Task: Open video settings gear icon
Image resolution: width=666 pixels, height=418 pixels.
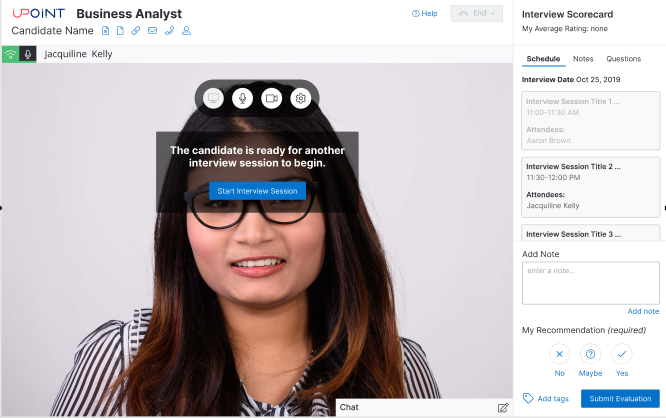Action: 300,98
